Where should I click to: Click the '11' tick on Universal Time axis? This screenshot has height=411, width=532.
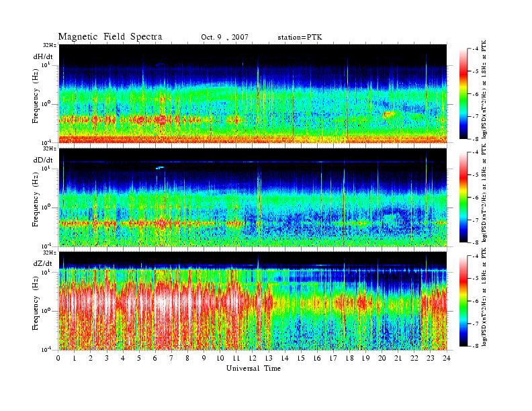(236, 358)
